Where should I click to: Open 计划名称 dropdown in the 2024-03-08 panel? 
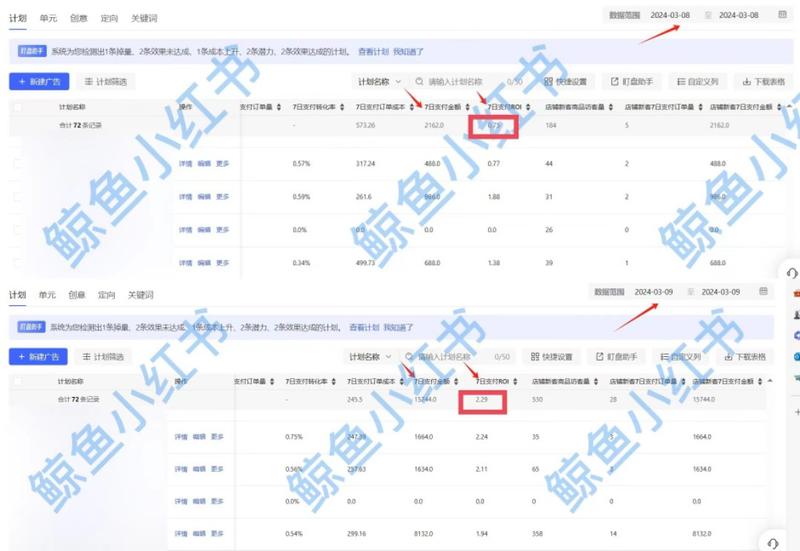pos(379,82)
